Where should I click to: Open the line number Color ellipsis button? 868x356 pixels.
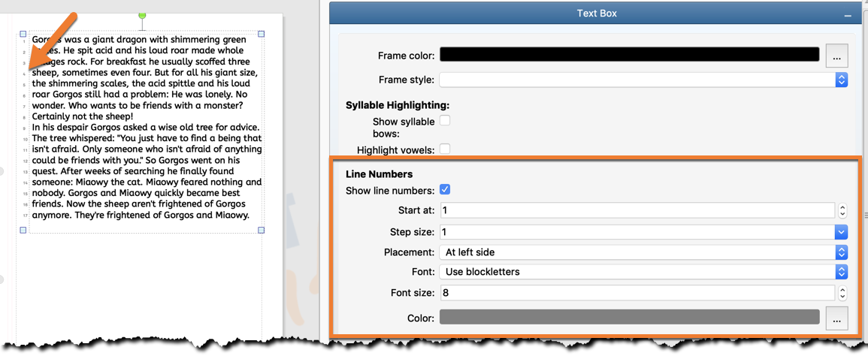click(837, 318)
